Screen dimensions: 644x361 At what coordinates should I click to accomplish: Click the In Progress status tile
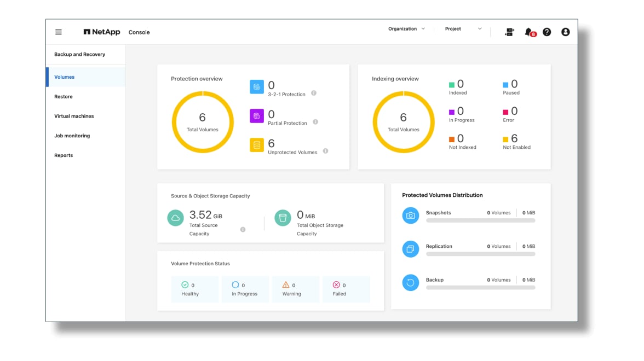click(245, 289)
